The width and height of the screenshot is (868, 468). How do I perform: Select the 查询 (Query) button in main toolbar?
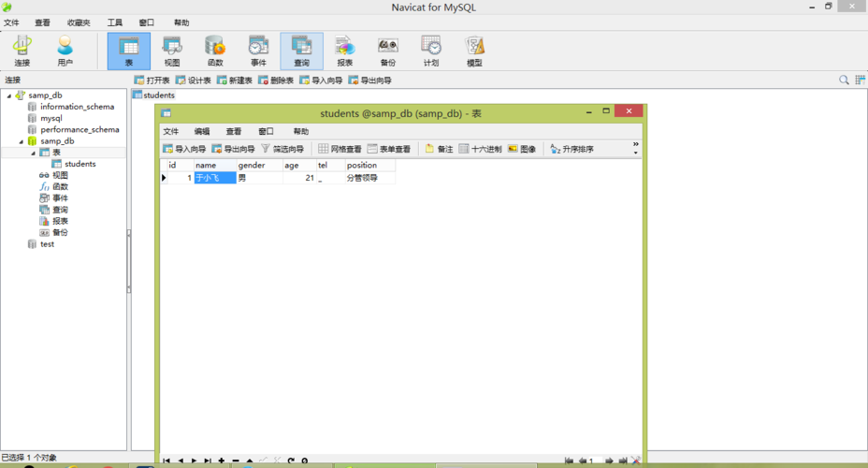pyautogui.click(x=302, y=51)
